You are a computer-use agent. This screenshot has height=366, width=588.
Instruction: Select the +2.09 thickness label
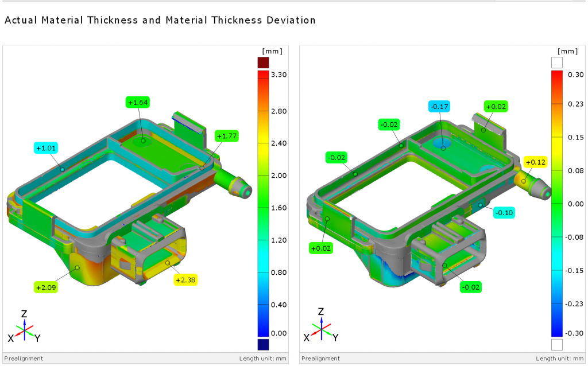[x=46, y=287]
